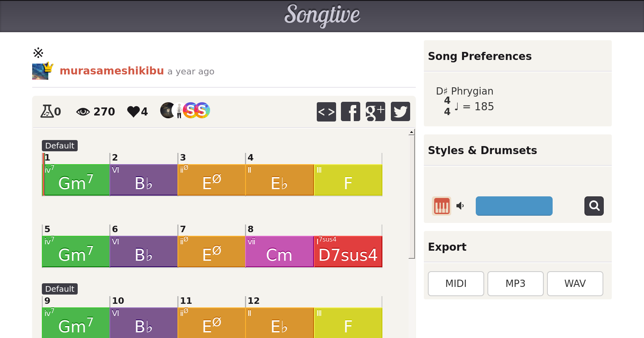Mute the volume speaker icon
Image resolution: width=644 pixels, height=338 pixels.
point(460,206)
